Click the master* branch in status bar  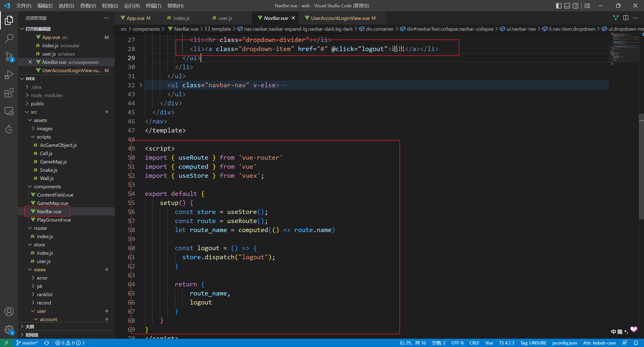(27, 343)
